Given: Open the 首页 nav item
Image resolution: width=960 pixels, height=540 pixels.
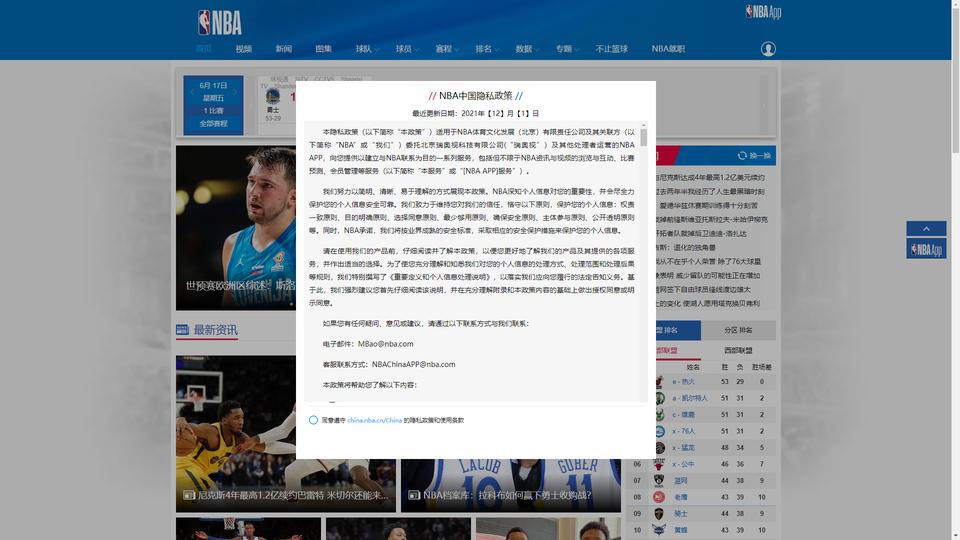Looking at the screenshot, I should click(204, 49).
